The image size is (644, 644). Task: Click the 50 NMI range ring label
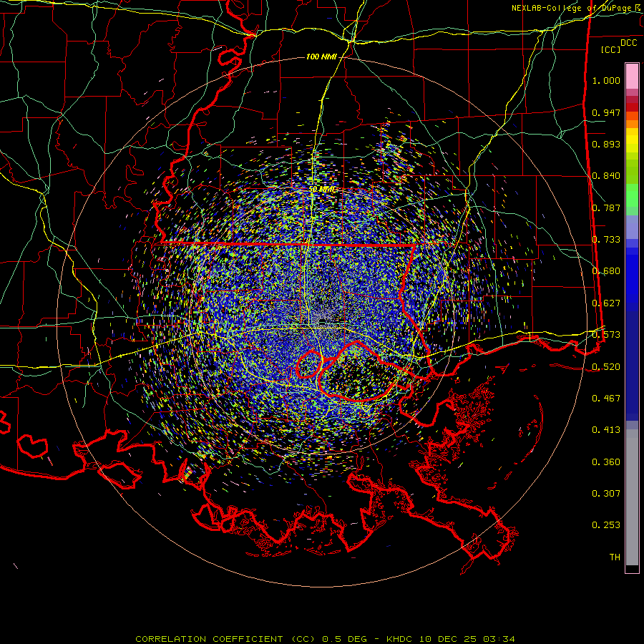323,189
